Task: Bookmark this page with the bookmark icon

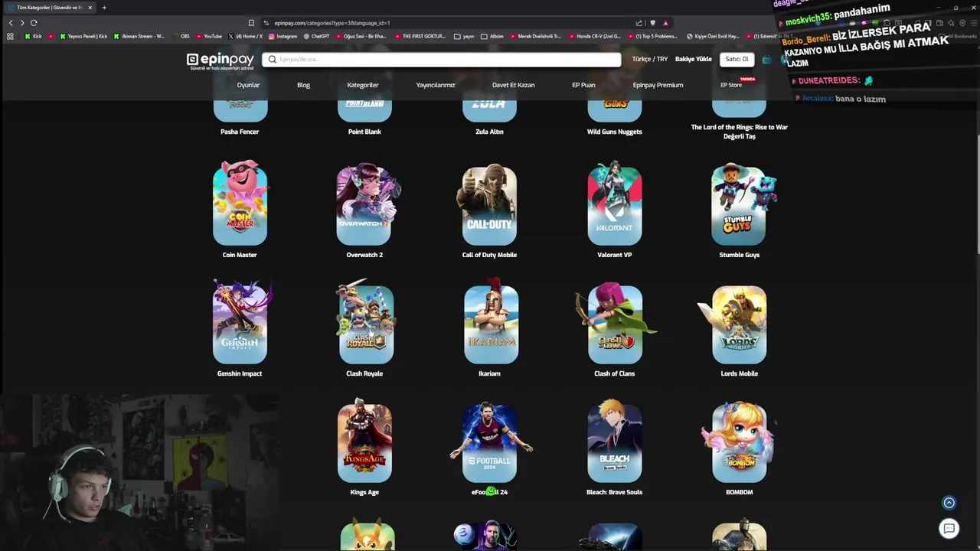Action: pos(251,23)
